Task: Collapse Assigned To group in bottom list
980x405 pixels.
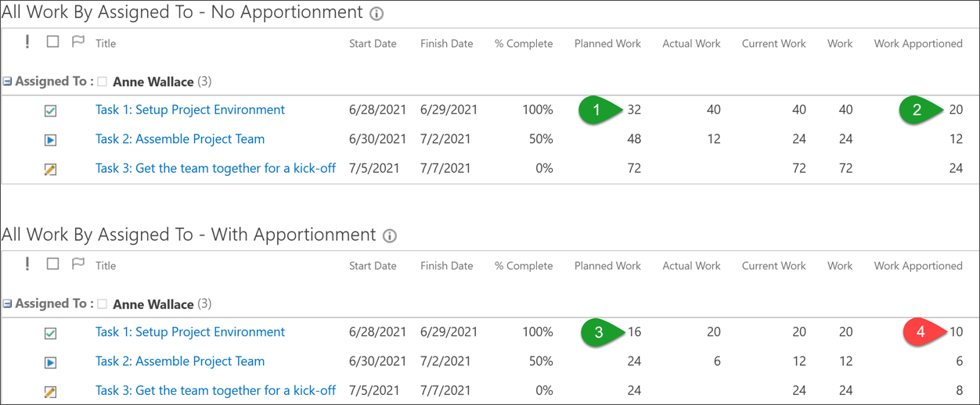Action: (7, 303)
